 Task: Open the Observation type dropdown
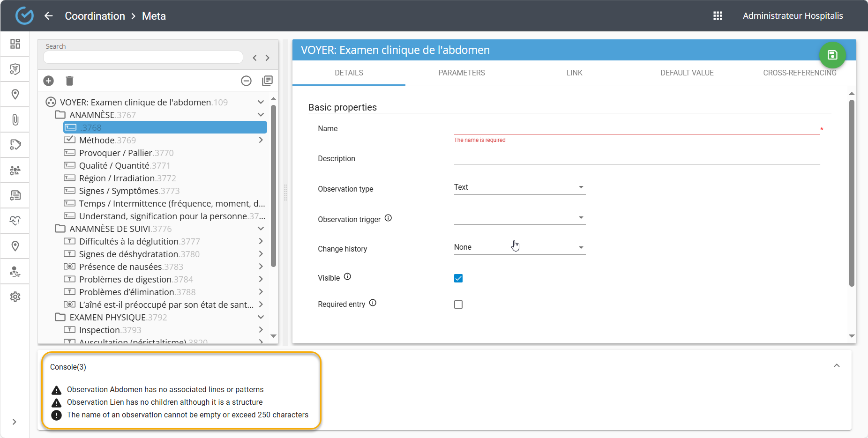(519, 187)
